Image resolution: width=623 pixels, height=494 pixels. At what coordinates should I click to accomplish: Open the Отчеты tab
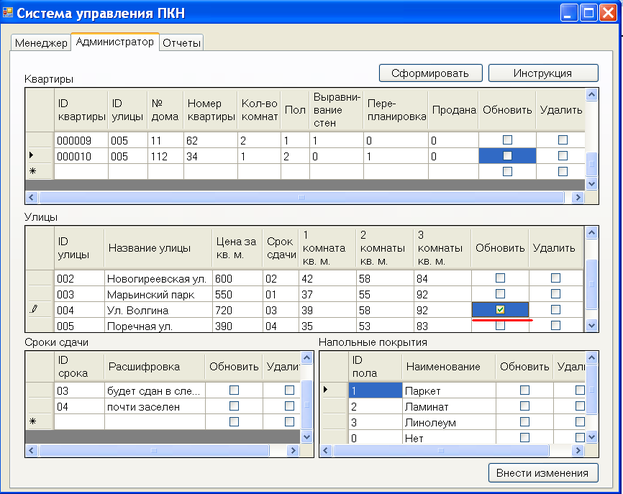click(181, 43)
